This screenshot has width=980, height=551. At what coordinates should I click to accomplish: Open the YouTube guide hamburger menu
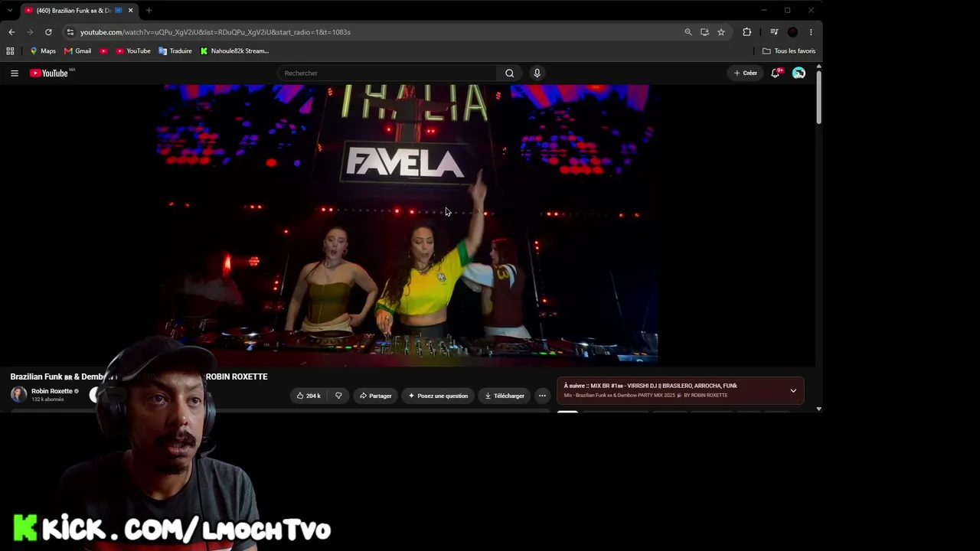pos(15,73)
